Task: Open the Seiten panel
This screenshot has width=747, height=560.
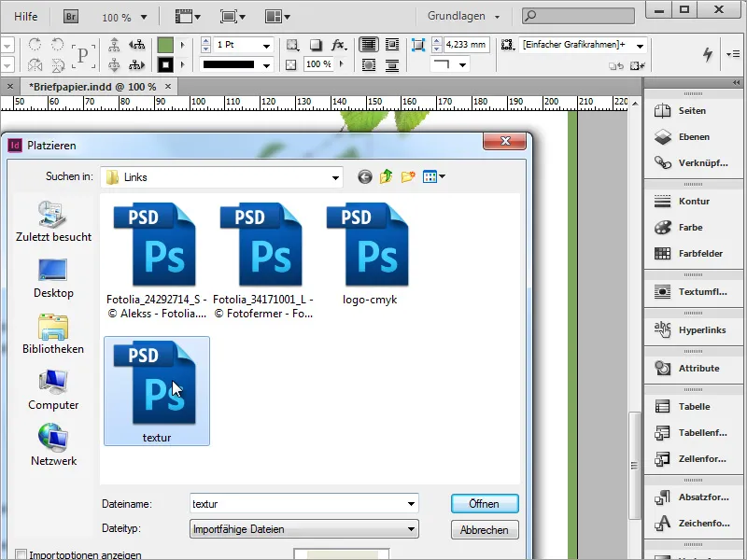Action: pos(692,111)
